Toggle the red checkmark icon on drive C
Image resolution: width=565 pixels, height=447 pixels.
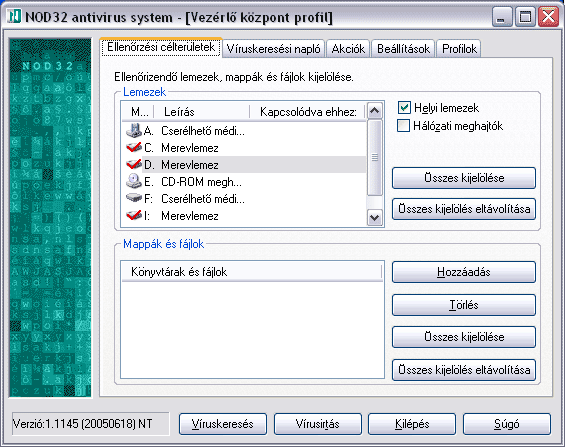coord(134,147)
